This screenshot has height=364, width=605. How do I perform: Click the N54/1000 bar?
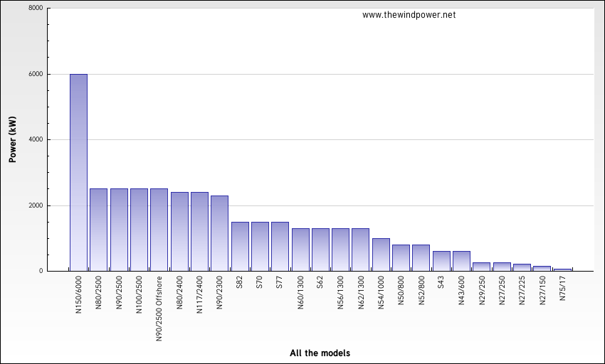click(x=381, y=255)
